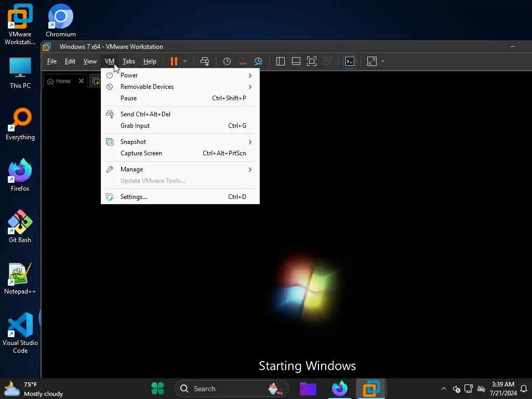
Task: Expand the Power submenu
Action: coord(180,75)
